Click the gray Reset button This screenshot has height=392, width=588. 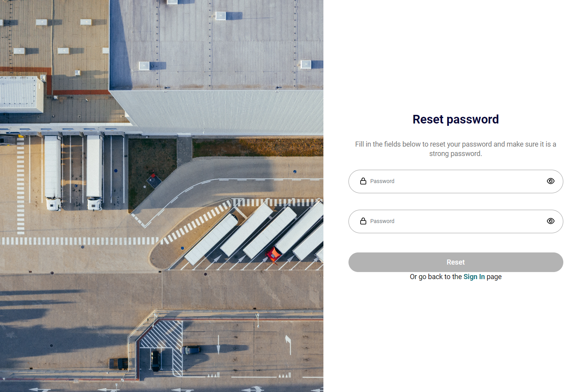coord(456,262)
